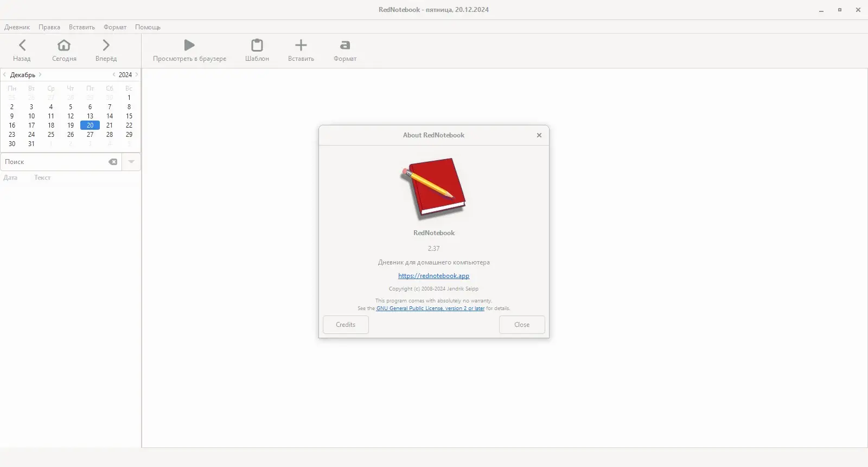Go forward one day with Вперёд
868x467 pixels.
[x=106, y=51]
